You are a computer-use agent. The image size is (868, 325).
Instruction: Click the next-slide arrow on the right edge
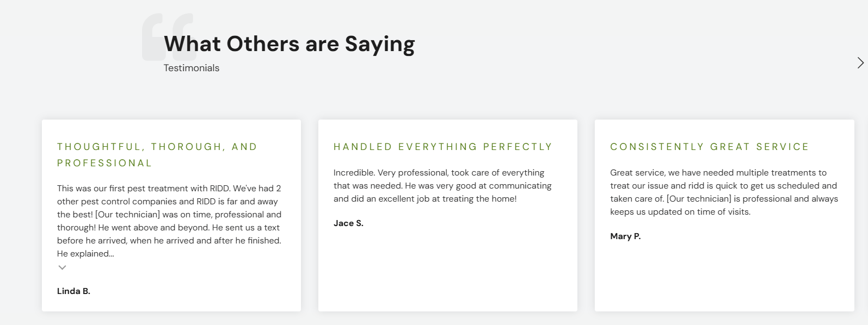[860, 62]
